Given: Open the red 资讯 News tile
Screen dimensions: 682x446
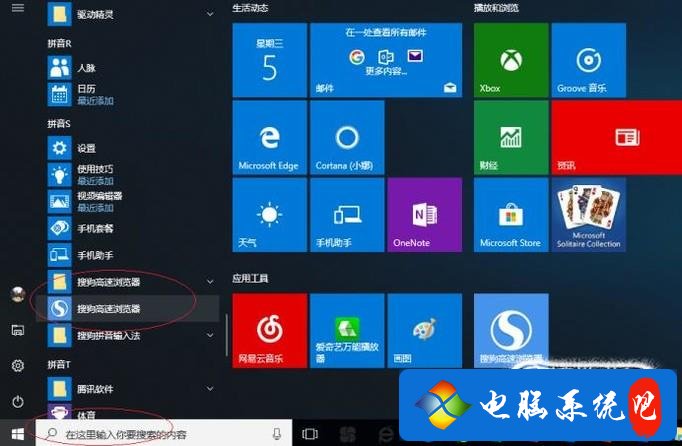Looking at the screenshot, I should click(617, 137).
